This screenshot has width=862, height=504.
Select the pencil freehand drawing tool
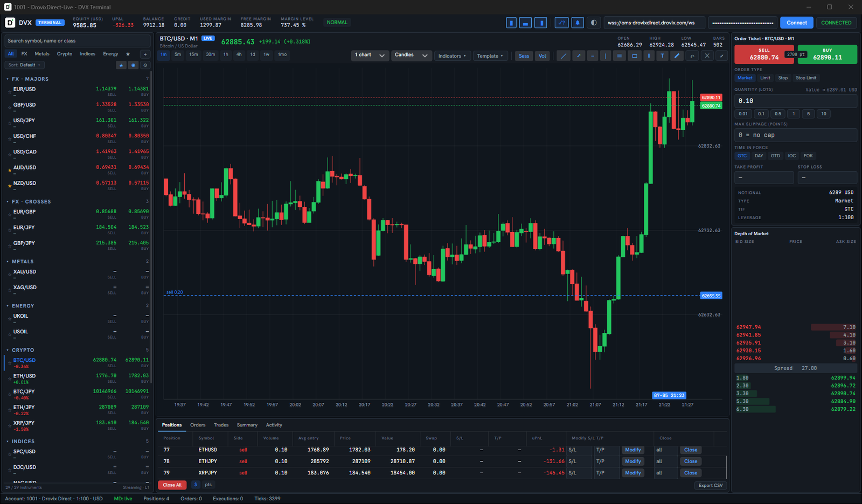coord(677,56)
